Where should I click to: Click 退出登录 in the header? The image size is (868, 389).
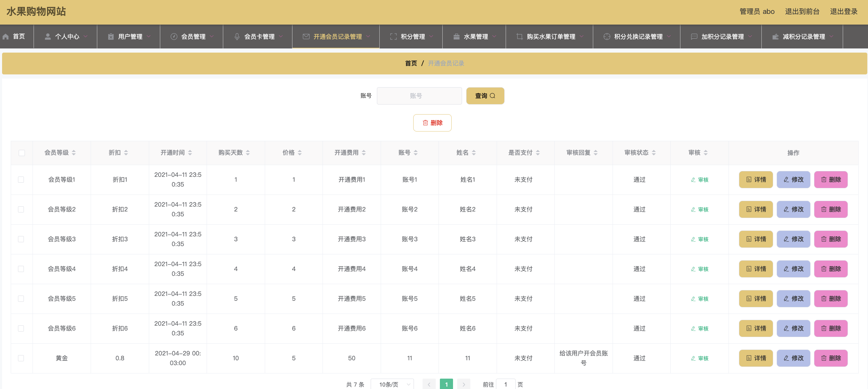coord(844,11)
